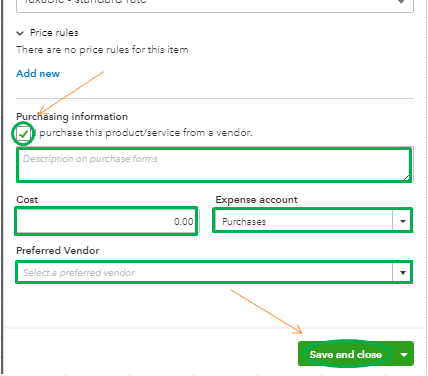Click the Save and close button
The width and height of the screenshot is (428, 376).
[346, 354]
